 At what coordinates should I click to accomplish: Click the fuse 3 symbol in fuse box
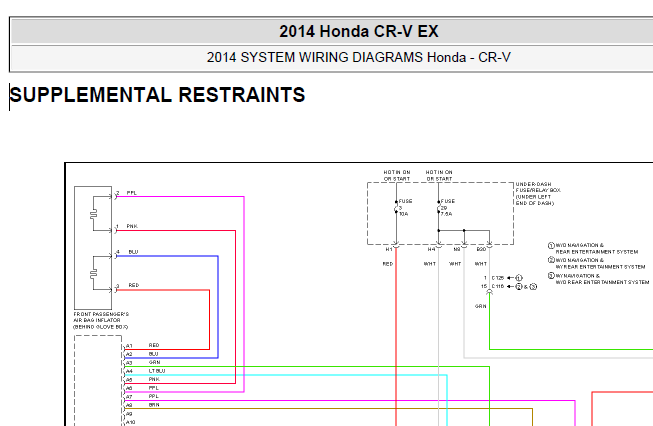[396, 207]
